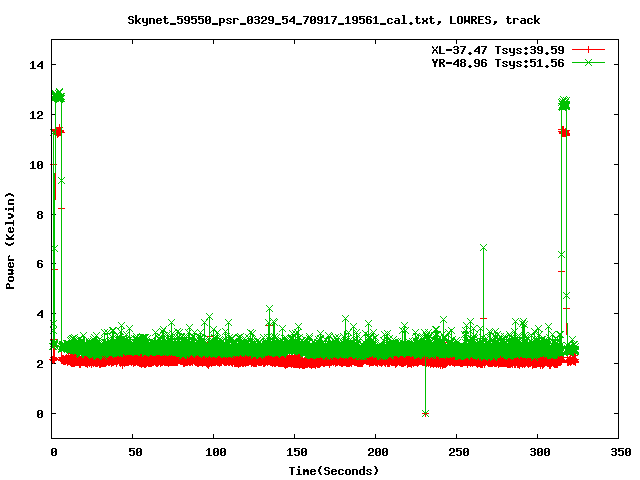Click the x-axis tick label 350
640x480 pixels.
pyautogui.click(x=620, y=452)
